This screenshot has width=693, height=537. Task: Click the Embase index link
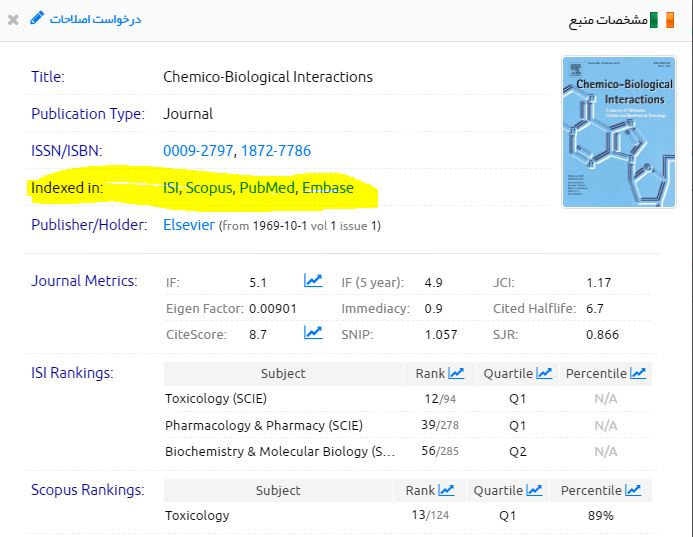point(328,188)
